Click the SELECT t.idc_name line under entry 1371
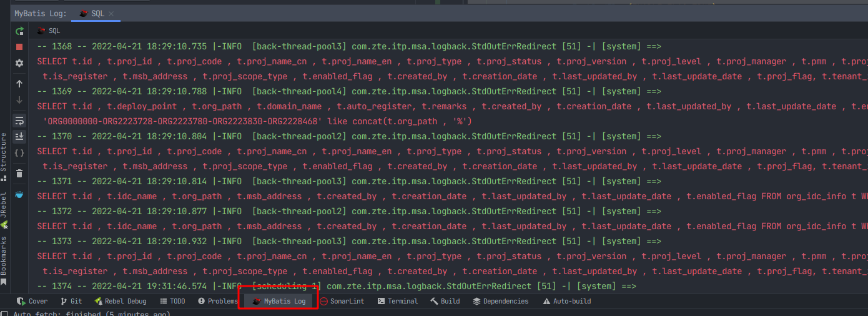Viewport: 868px width, 316px height. pos(452,197)
